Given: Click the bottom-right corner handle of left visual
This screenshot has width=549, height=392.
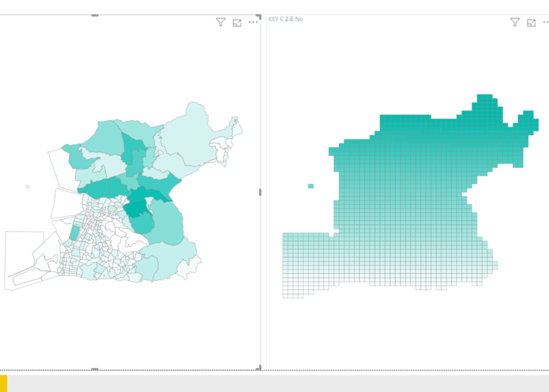Looking at the screenshot, I should click(259, 368).
